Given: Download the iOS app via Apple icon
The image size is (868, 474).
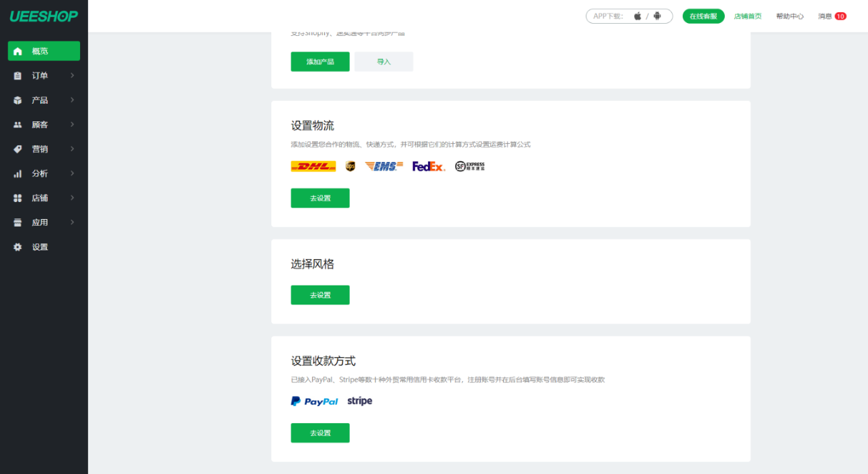Looking at the screenshot, I should click(x=637, y=16).
